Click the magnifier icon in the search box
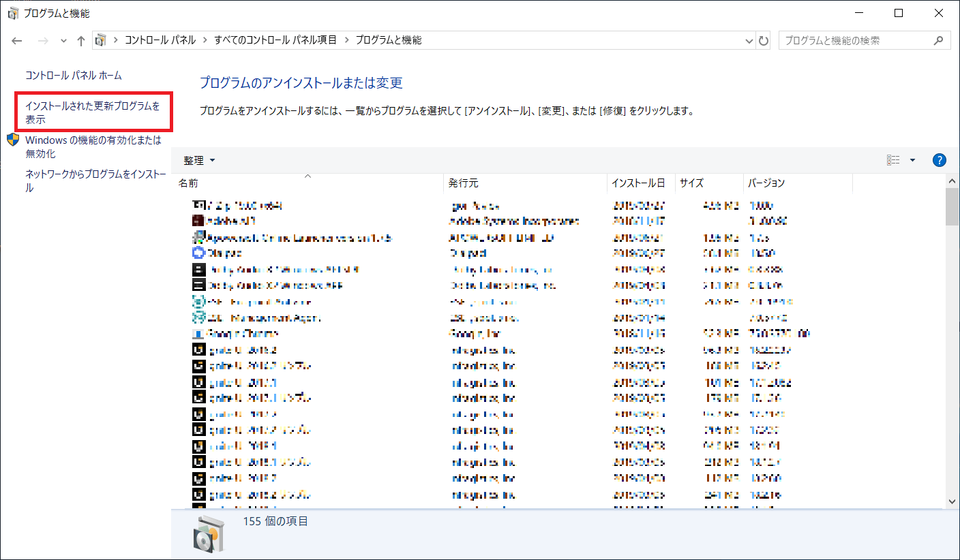Viewport: 960px width, 560px height. pyautogui.click(x=939, y=40)
